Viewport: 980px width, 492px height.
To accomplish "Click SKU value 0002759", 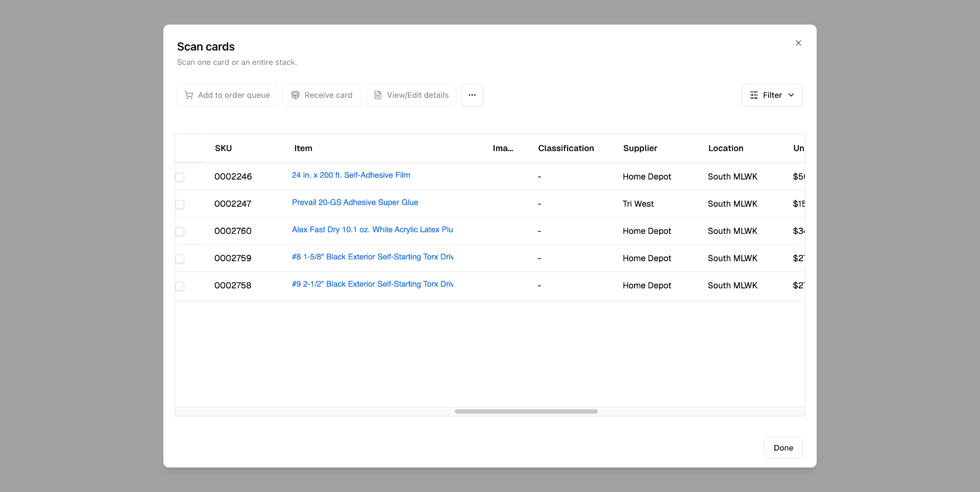I will [233, 258].
